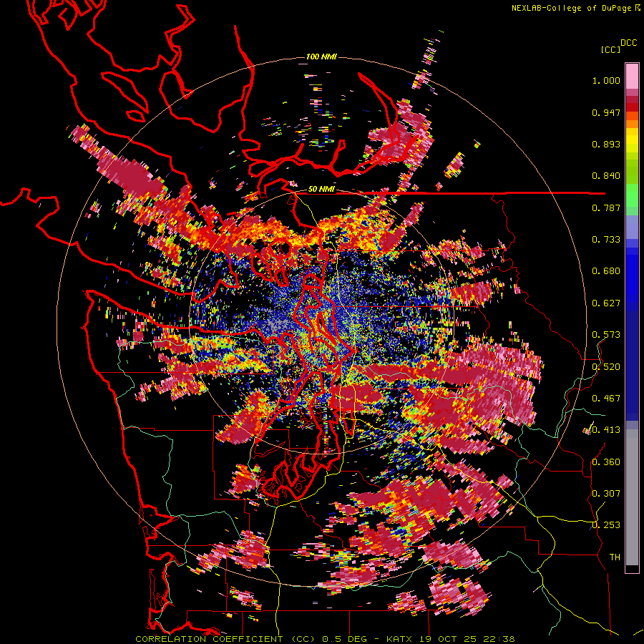This screenshot has width=644, height=644.
Task: Click the [CC] units label
Action: [611, 49]
